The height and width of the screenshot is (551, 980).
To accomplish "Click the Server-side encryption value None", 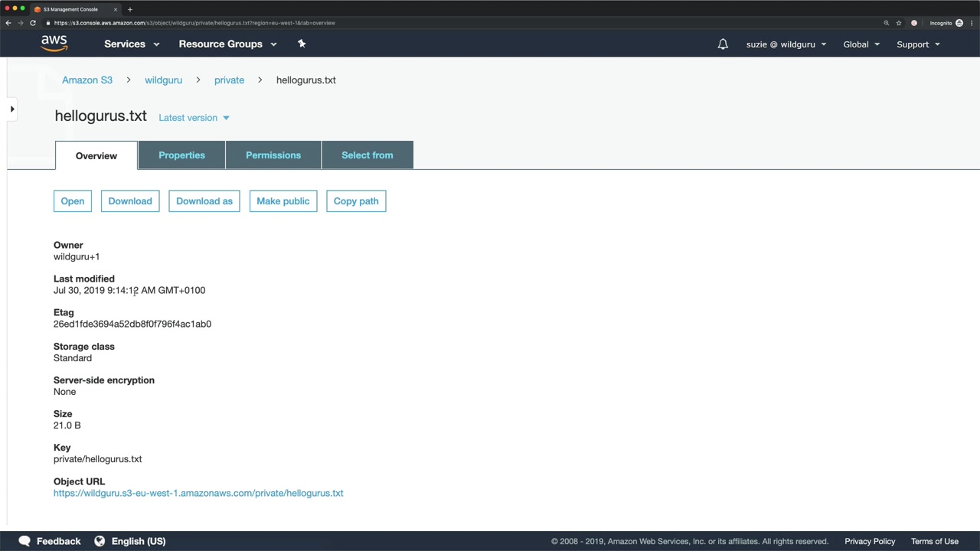I will pyautogui.click(x=65, y=392).
